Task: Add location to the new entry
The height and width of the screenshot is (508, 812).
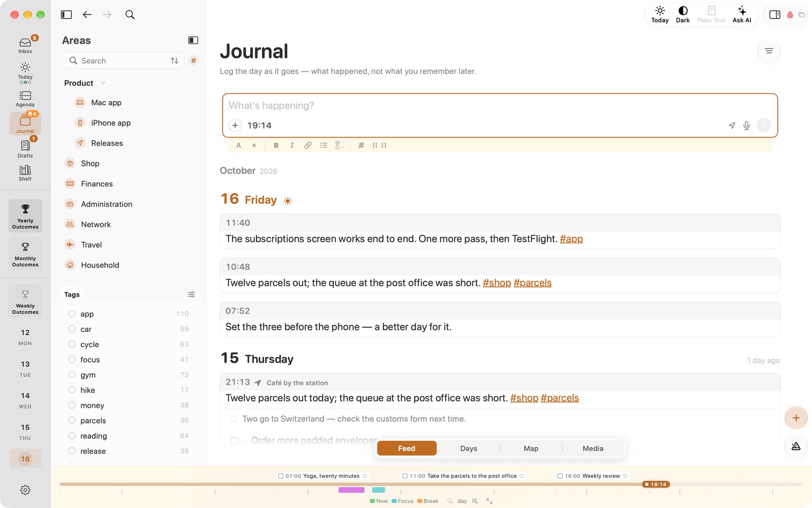Action: tap(732, 126)
